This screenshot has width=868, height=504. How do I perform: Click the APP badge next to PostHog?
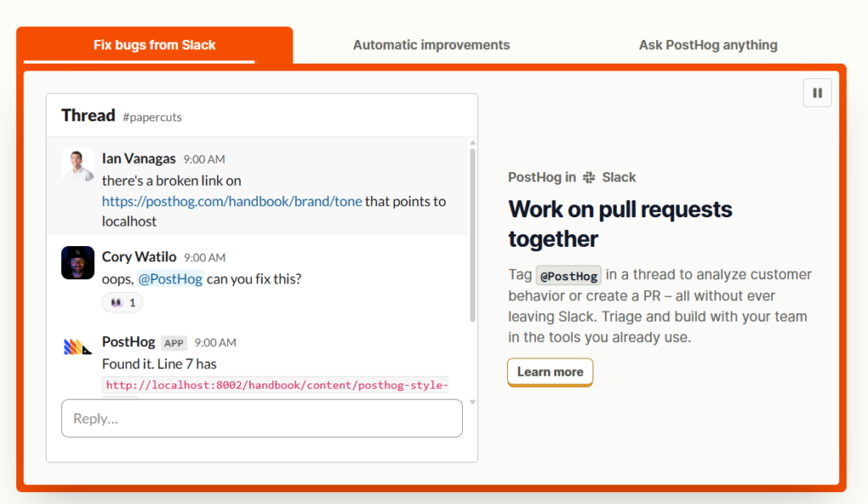[x=174, y=343]
